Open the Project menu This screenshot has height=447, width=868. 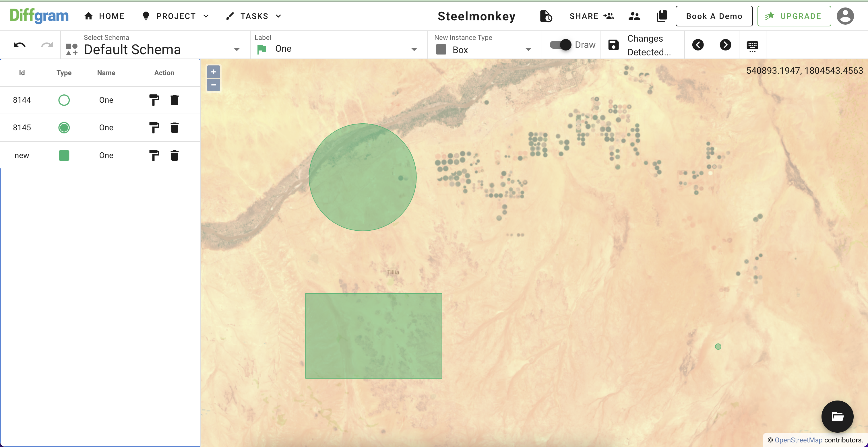pos(176,16)
